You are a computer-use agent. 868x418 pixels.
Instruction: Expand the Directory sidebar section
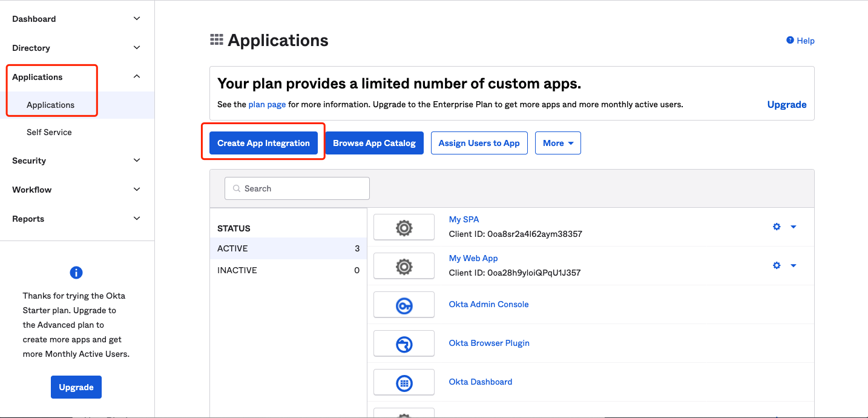137,48
